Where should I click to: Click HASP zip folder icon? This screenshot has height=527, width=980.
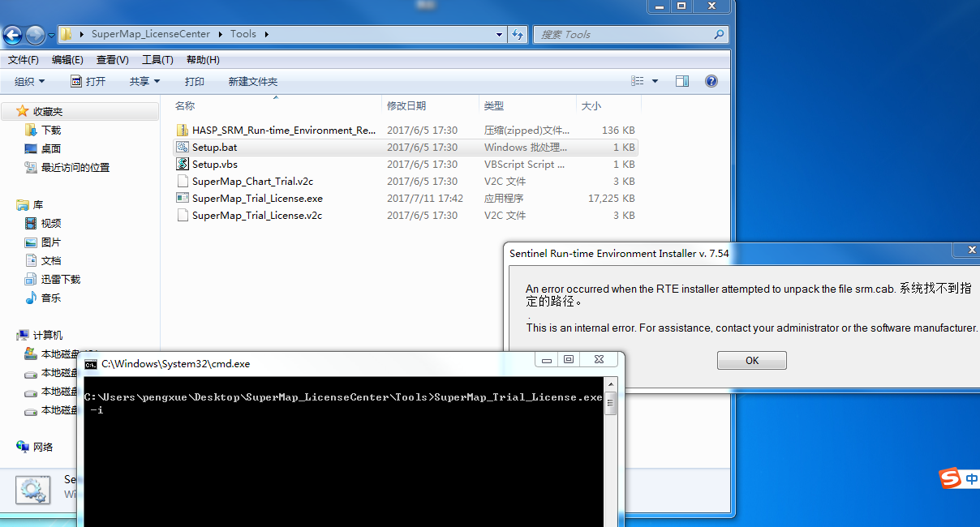click(183, 130)
